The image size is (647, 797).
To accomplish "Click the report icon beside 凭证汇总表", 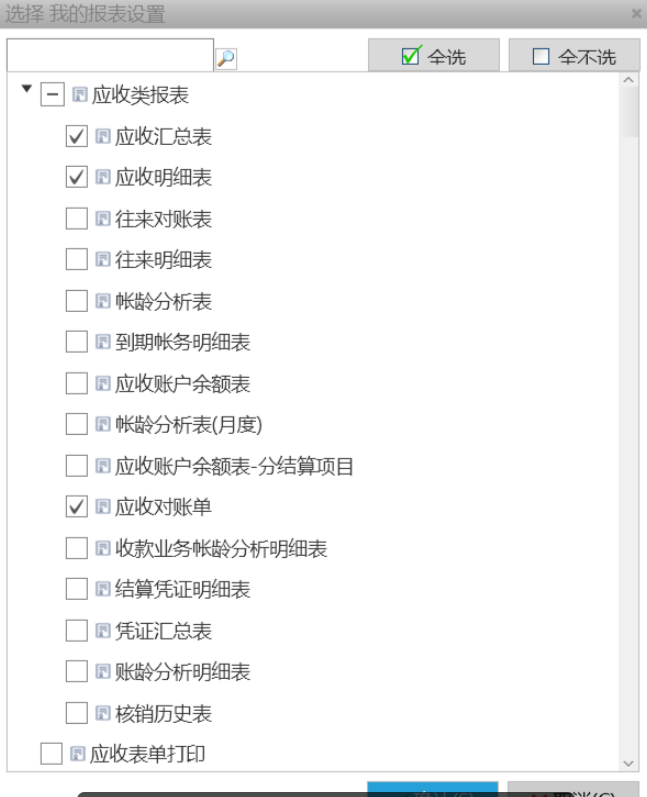I will (102, 631).
